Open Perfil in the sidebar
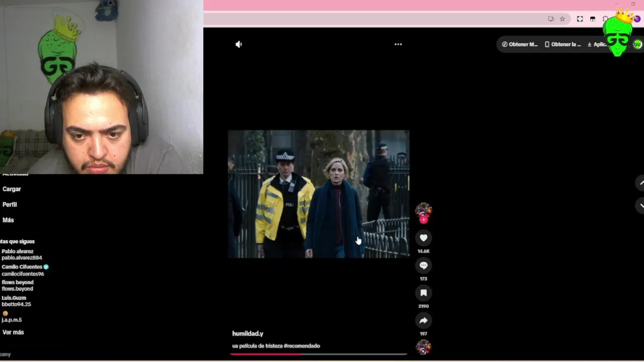The image size is (644, 362). (10, 205)
